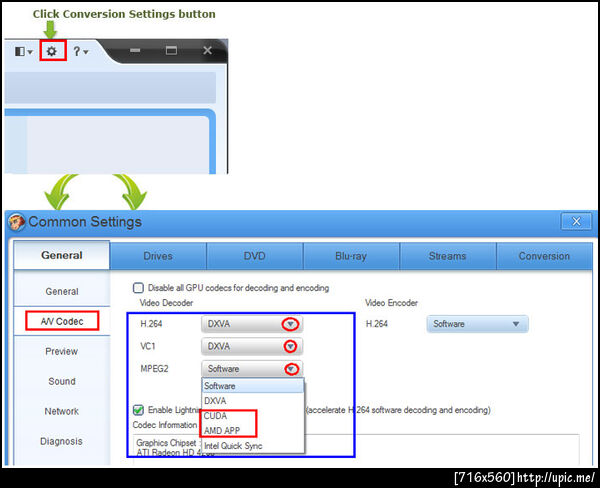Click the Common Settings app logo icon
This screenshot has height=488, width=600.
click(x=17, y=222)
